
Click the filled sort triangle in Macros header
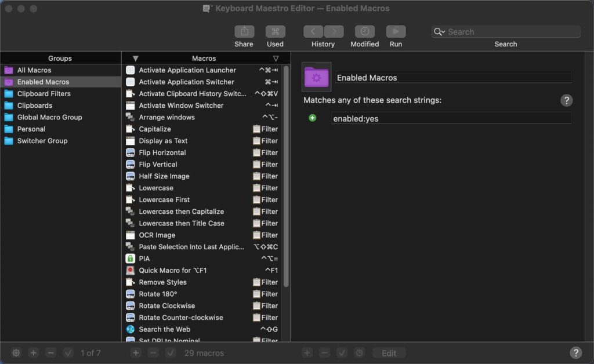(x=135, y=59)
